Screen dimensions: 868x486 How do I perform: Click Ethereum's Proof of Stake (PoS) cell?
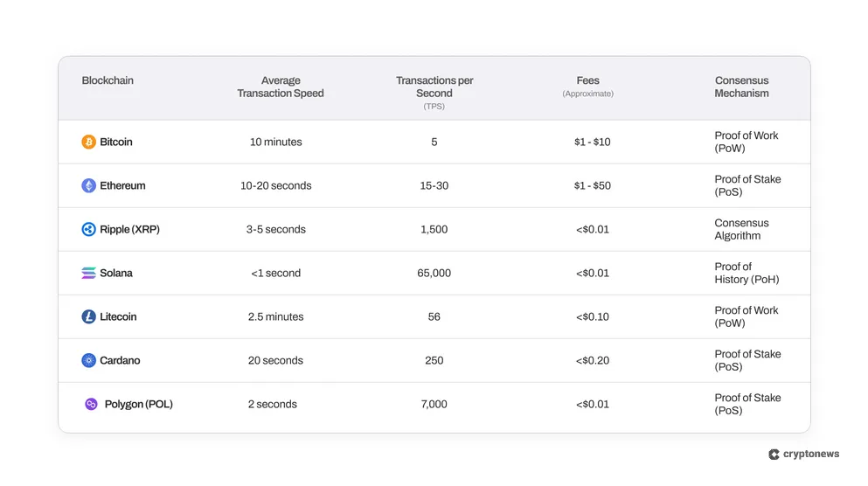point(748,185)
